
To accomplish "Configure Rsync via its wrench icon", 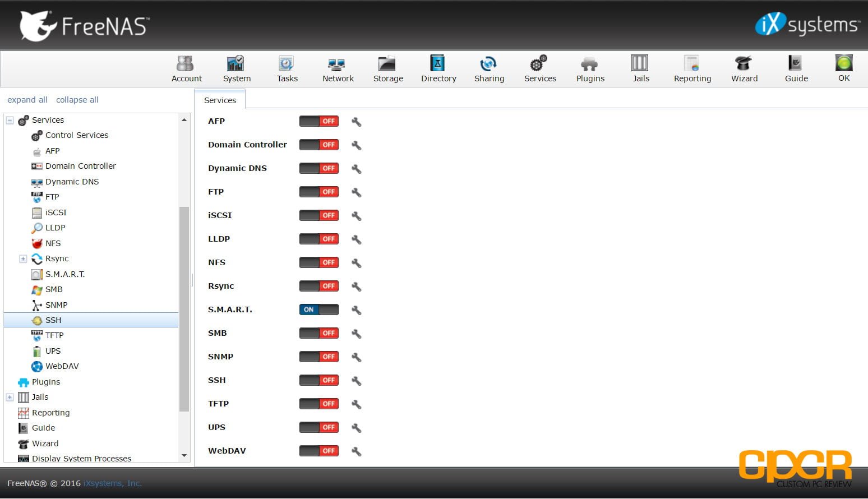I will coord(356,287).
